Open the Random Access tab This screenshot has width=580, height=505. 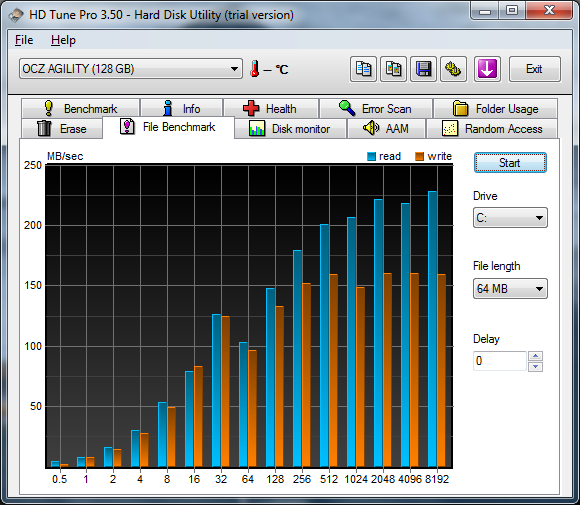[x=492, y=129]
